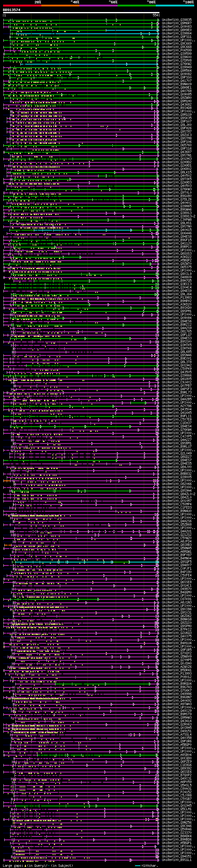Screen dimensions: 197x868
Task: Select hit UniRef100_Q41707
Action: click(x=177, y=81)
